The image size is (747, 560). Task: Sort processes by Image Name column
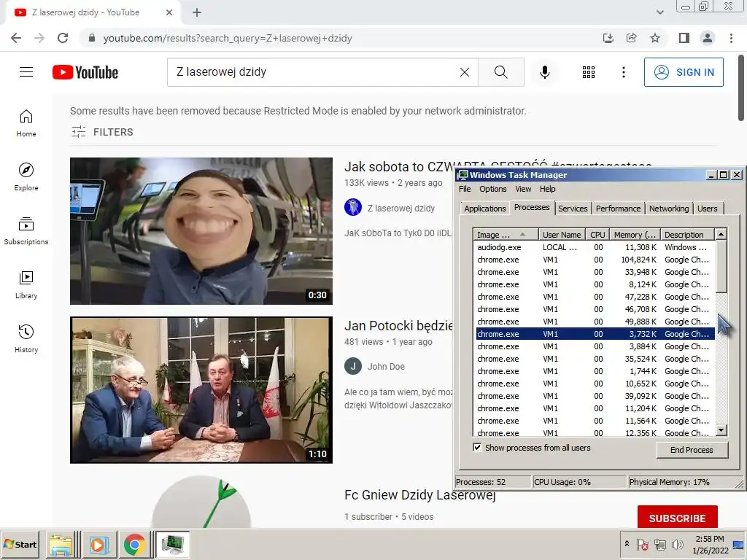pyautogui.click(x=506, y=235)
